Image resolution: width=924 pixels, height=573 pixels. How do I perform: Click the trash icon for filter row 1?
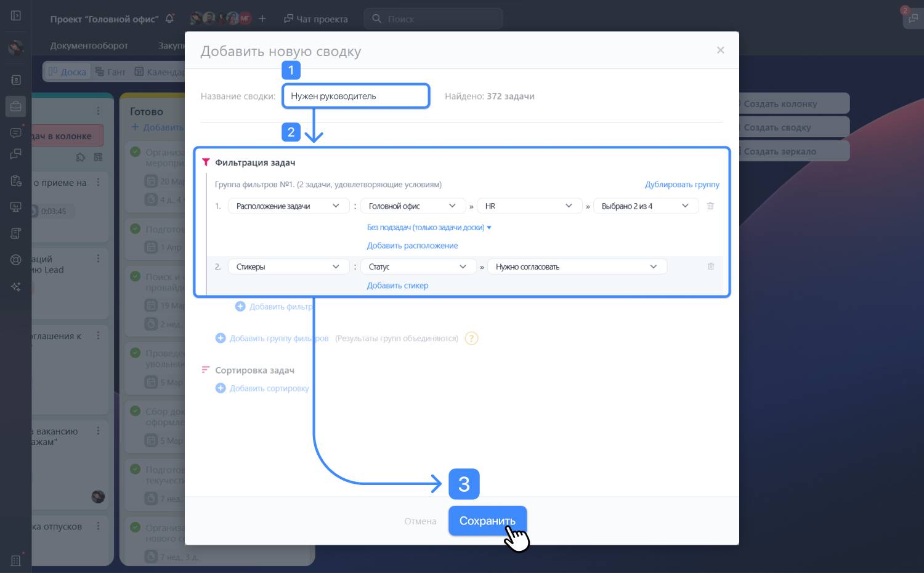tap(710, 206)
